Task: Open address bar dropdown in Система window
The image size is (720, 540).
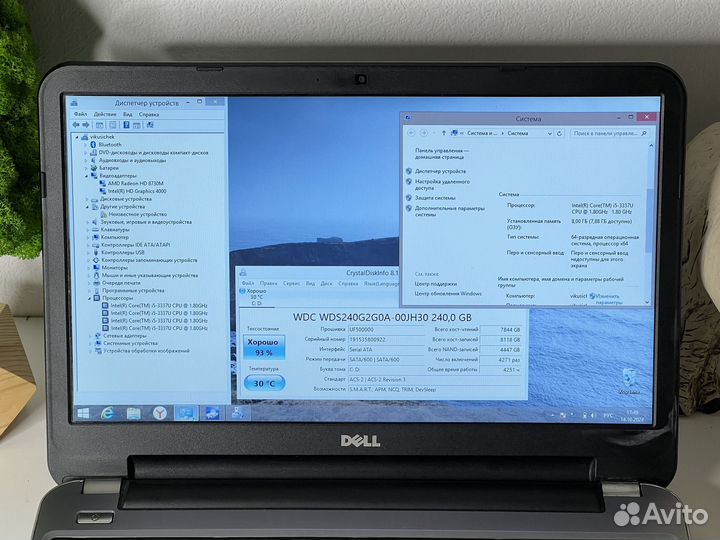Action: pos(549,134)
